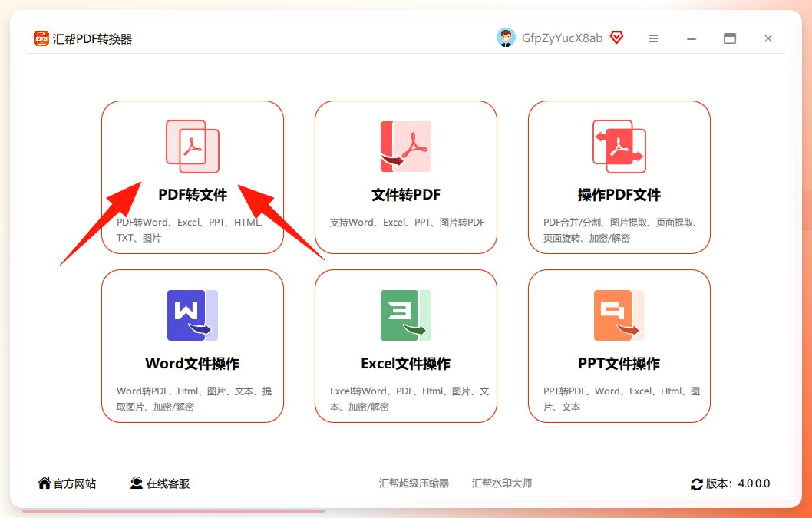Click description starting "PDF合并/分割"

coord(620,230)
